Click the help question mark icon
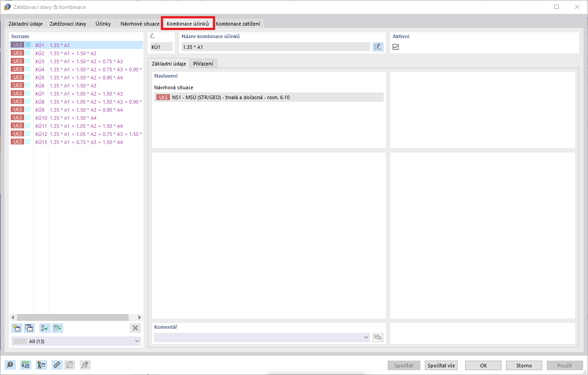Viewport: 588px width, 375px height. tap(10, 365)
